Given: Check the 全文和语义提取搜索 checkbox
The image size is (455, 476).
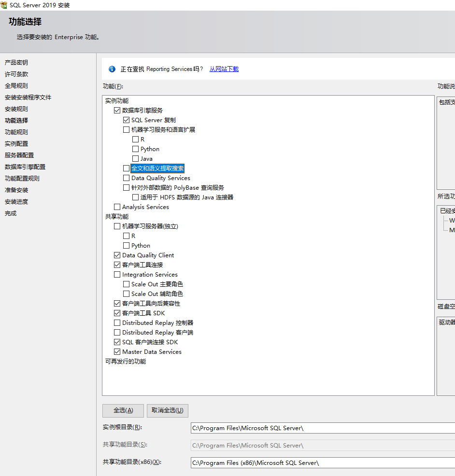Looking at the screenshot, I should pos(127,168).
